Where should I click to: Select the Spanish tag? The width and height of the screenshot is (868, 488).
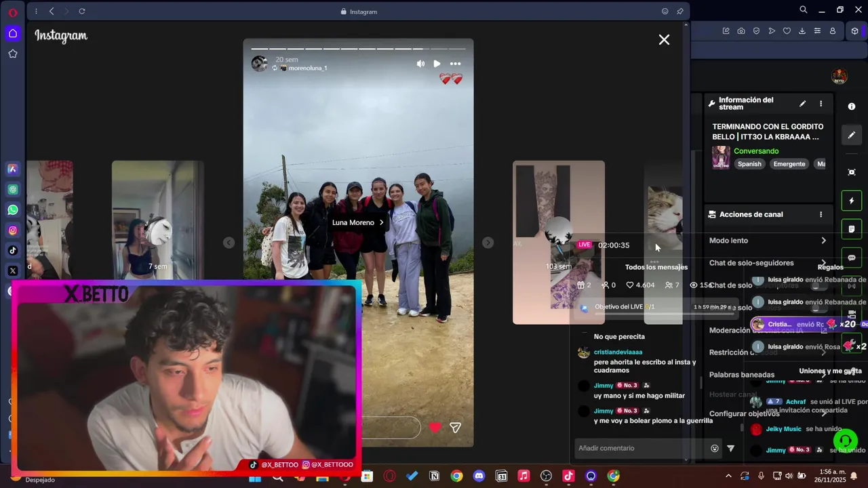point(749,164)
